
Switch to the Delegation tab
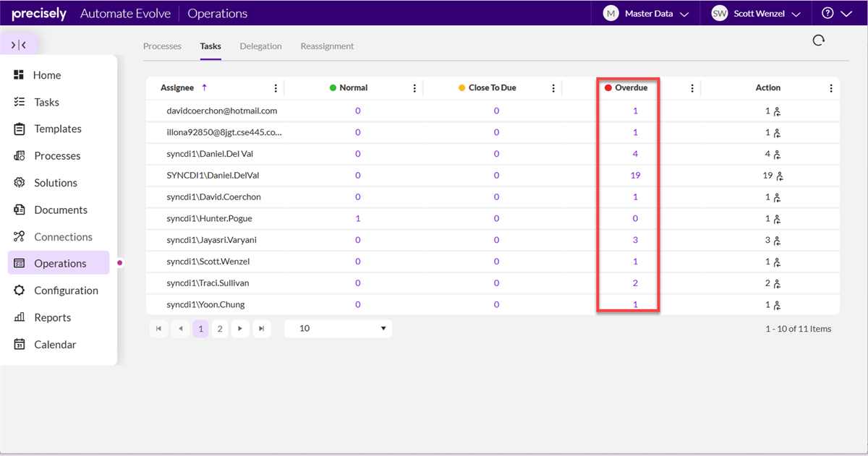pos(260,46)
